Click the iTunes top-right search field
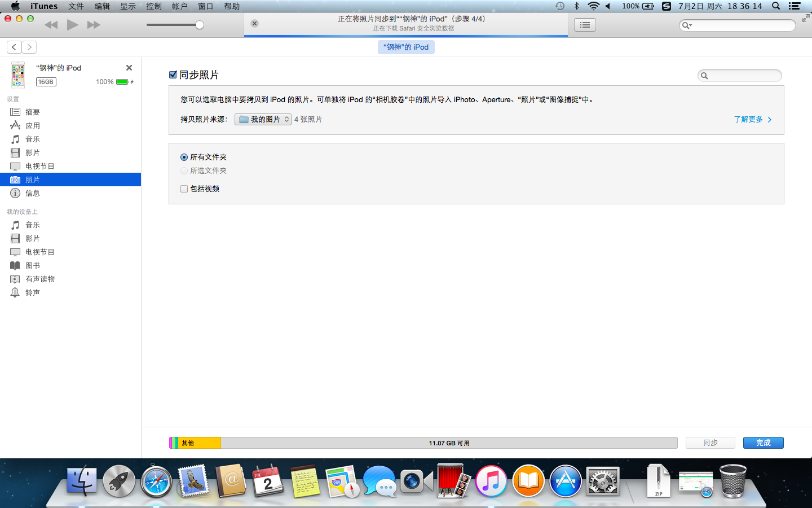This screenshot has width=812, height=508. (738, 25)
